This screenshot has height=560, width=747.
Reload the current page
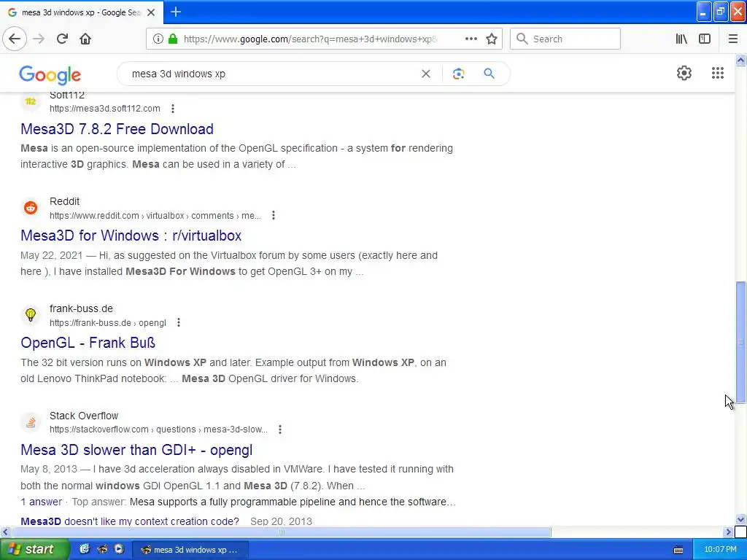click(x=62, y=39)
